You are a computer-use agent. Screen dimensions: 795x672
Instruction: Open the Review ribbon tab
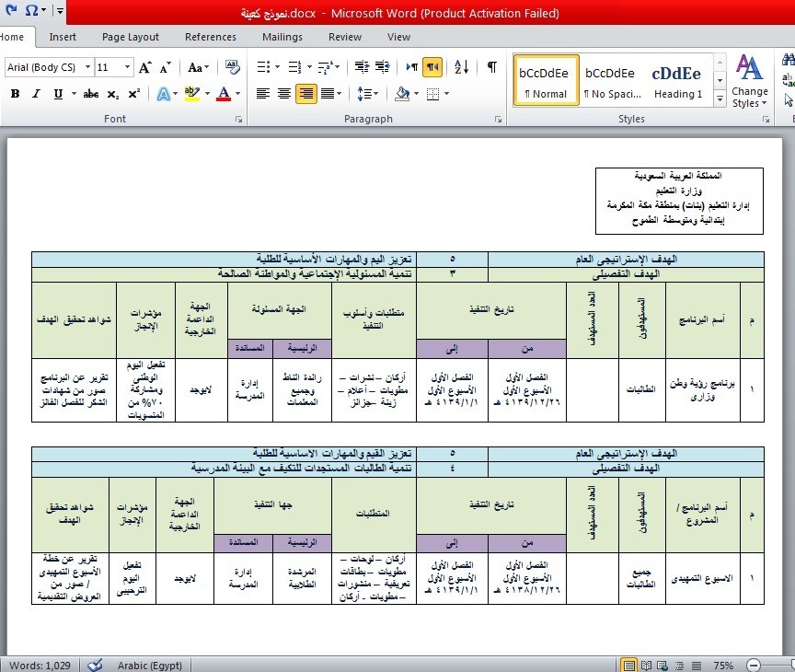click(x=345, y=37)
